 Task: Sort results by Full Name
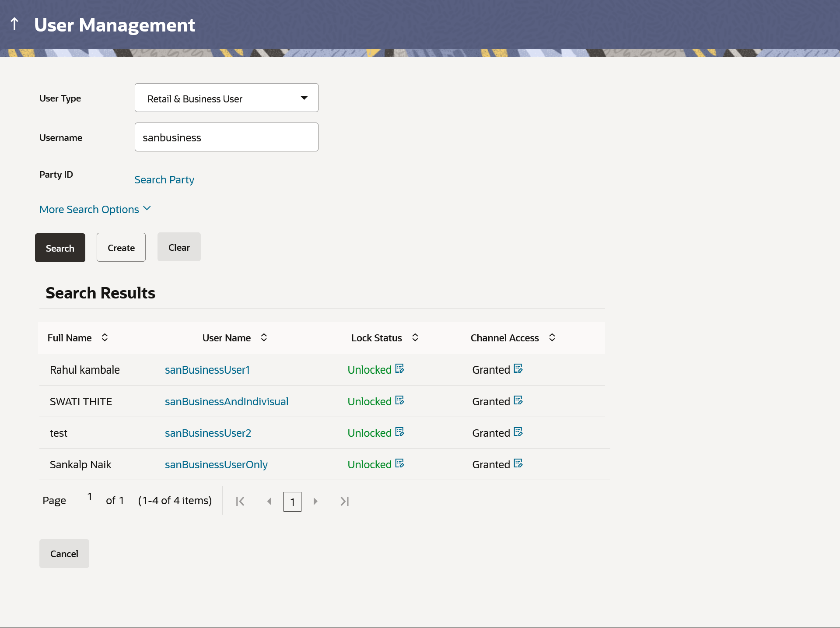click(105, 337)
